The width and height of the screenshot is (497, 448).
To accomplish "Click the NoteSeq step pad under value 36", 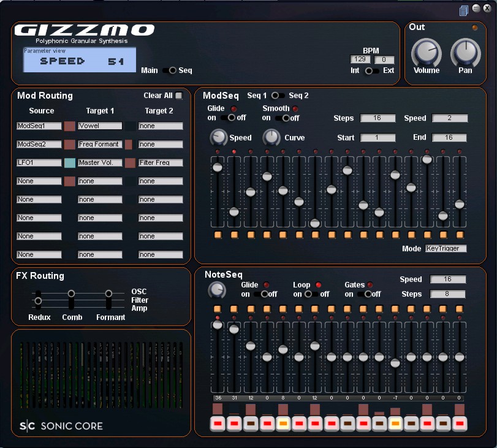I will 218,423.
